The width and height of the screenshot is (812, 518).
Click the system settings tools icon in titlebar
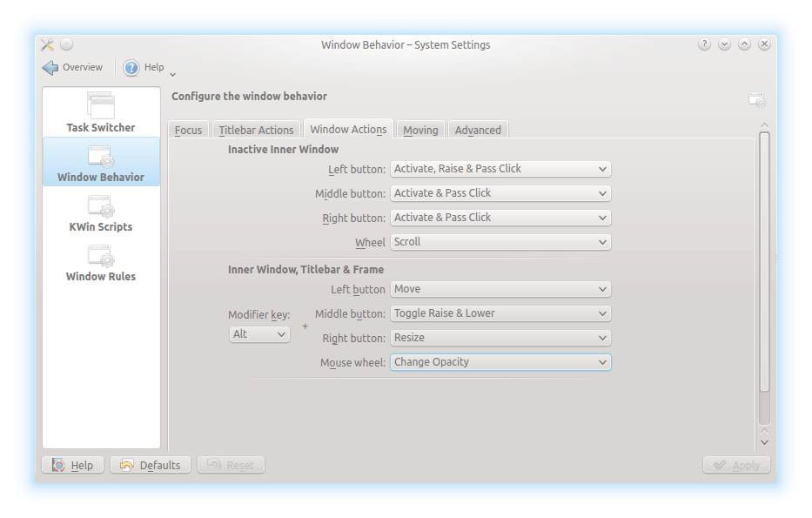pos(47,44)
